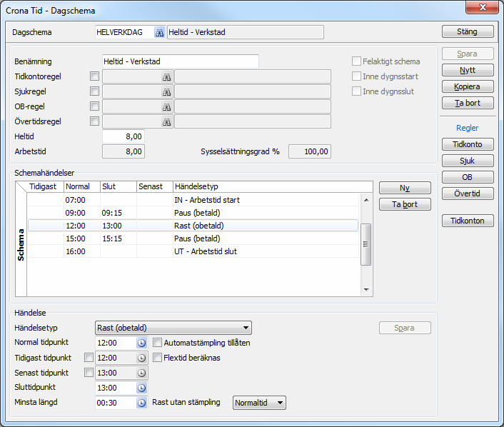Open the OB-regel lookup binoculars icon
This screenshot has width=504, height=427.
pyautogui.click(x=166, y=107)
